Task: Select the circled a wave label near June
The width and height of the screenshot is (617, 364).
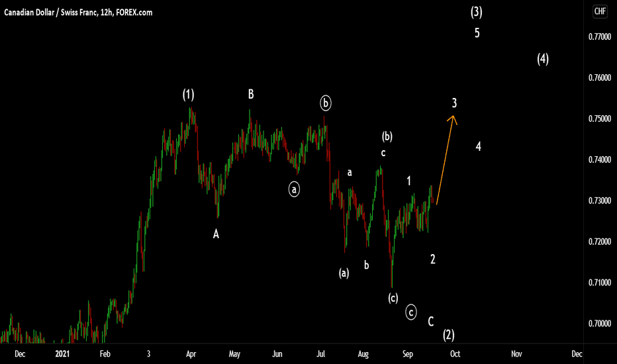Action: [294, 189]
